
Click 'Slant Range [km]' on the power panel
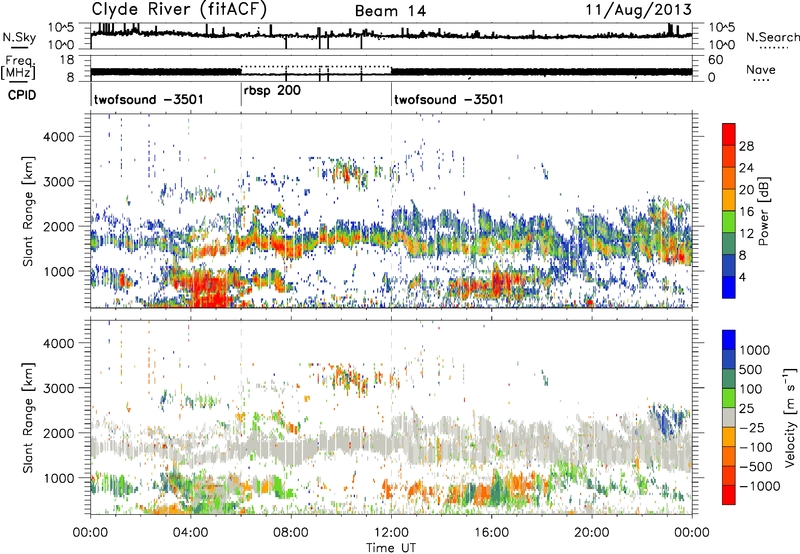(x=28, y=211)
